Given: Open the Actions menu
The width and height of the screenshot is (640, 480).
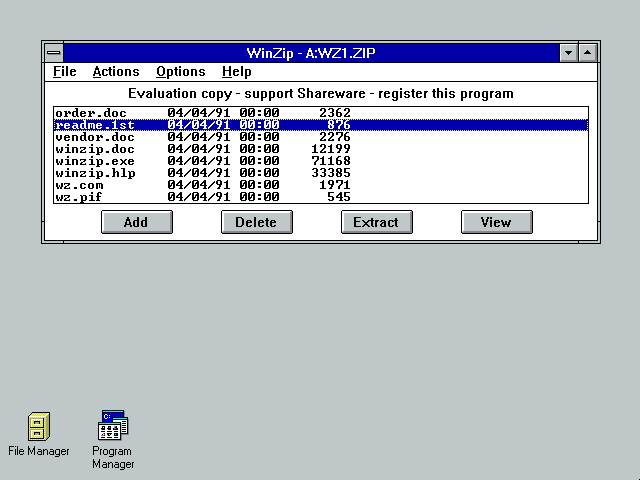Looking at the screenshot, I should (116, 72).
